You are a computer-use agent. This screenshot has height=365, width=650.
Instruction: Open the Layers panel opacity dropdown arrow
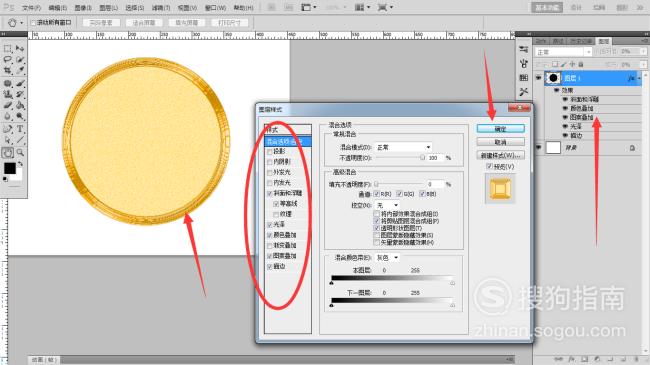[x=643, y=52]
